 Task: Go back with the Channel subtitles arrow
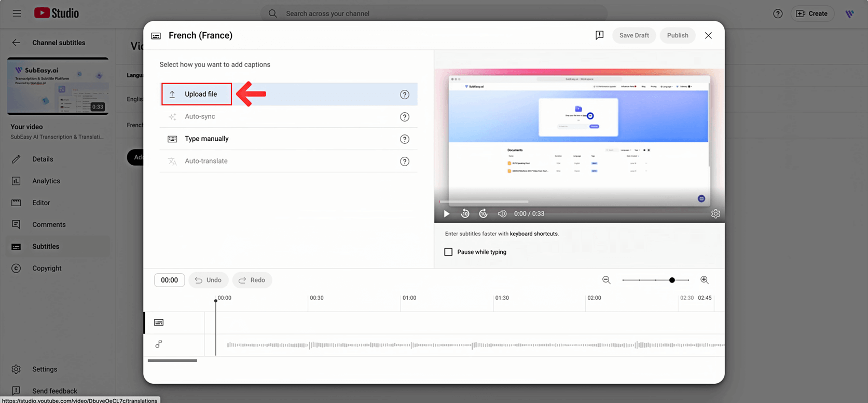pos(16,43)
